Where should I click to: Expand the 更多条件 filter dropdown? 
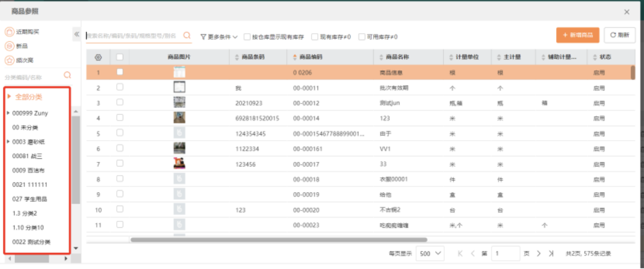pyautogui.click(x=219, y=37)
